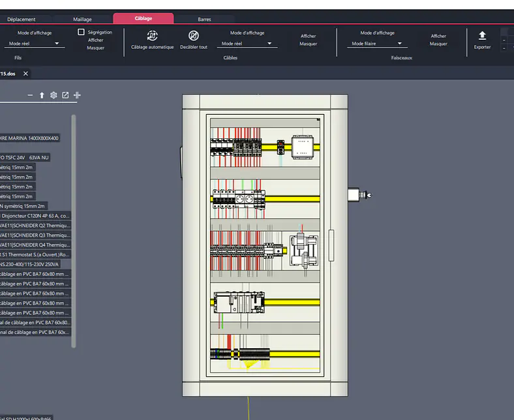Click the up arrow icon in the panel toolbar
The image size is (514, 420).
(x=42, y=95)
